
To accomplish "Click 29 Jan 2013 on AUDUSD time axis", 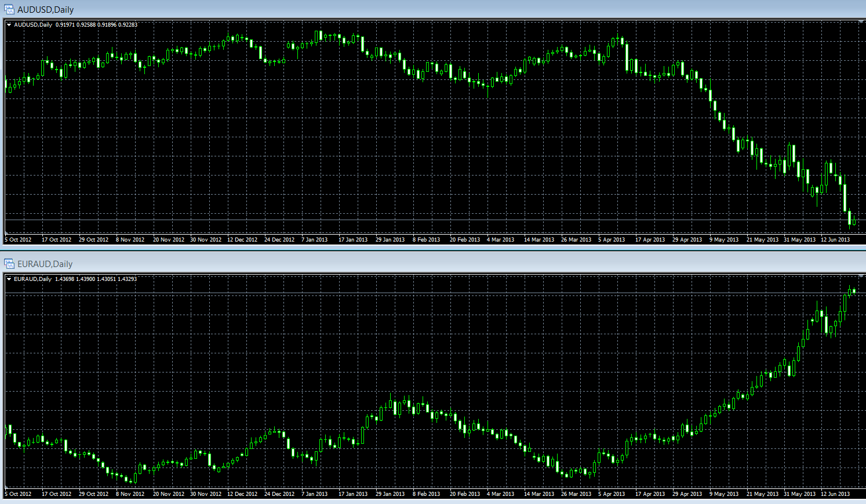I will pyautogui.click(x=390, y=240).
